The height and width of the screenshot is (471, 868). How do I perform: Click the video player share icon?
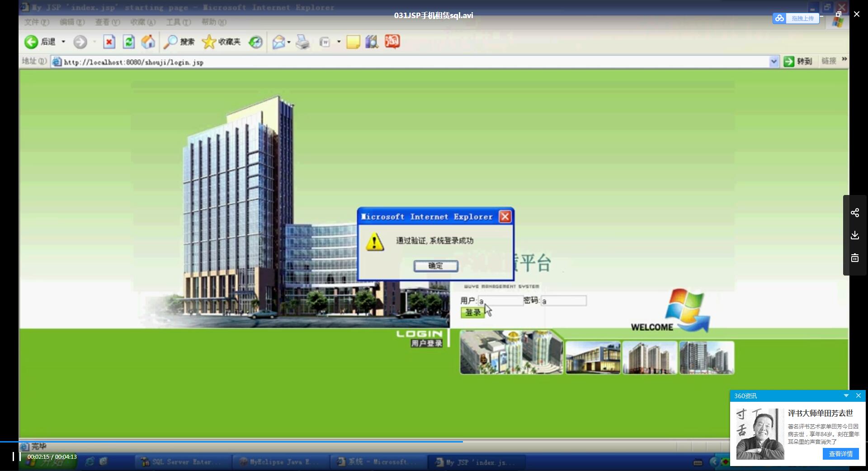tap(855, 213)
